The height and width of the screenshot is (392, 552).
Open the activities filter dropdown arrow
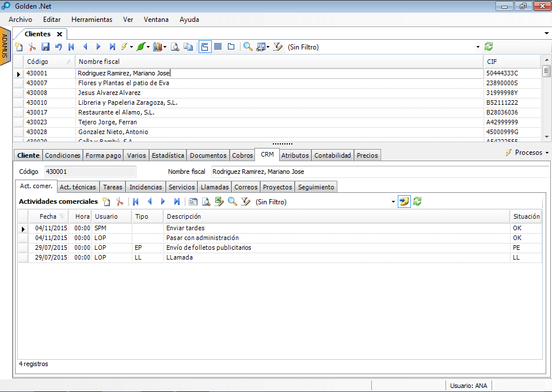click(x=393, y=202)
